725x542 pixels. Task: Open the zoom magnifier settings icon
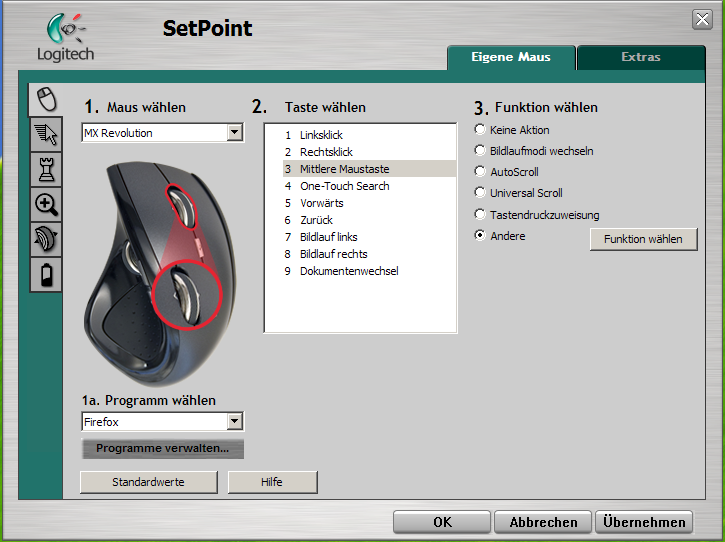[46, 204]
